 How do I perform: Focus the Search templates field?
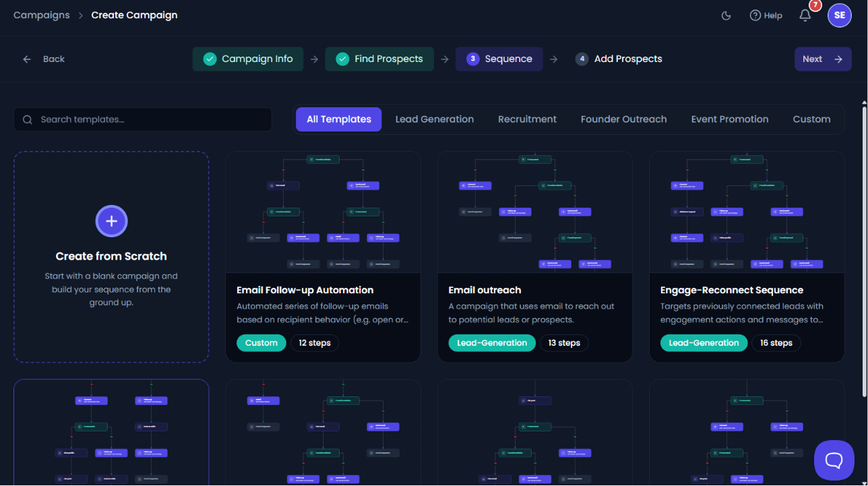(143, 119)
